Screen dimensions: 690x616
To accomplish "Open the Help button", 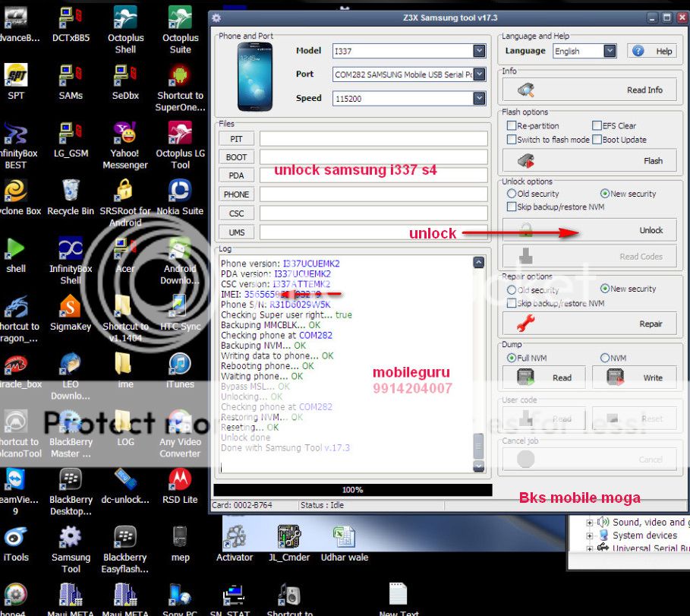I will (652, 51).
